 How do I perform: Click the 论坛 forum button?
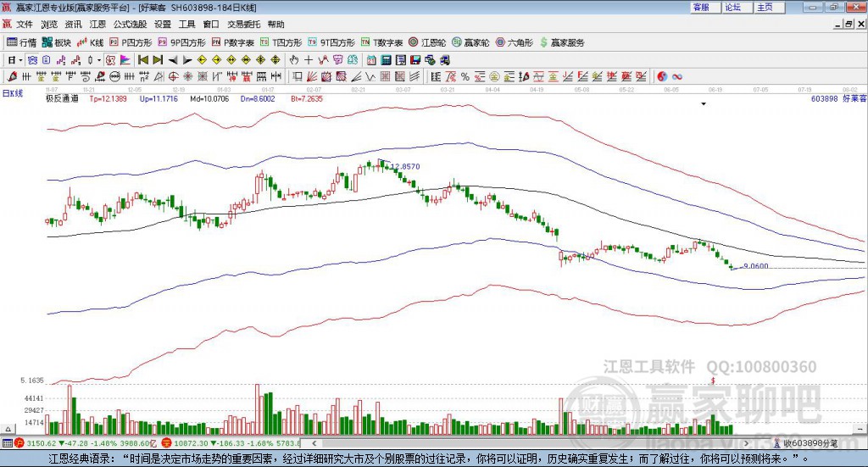[x=737, y=7]
